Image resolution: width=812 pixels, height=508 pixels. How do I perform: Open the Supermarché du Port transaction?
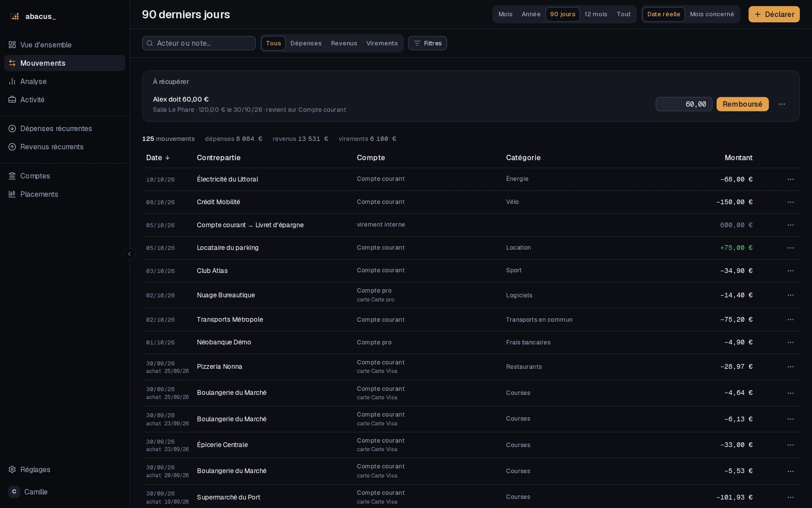pos(471,497)
